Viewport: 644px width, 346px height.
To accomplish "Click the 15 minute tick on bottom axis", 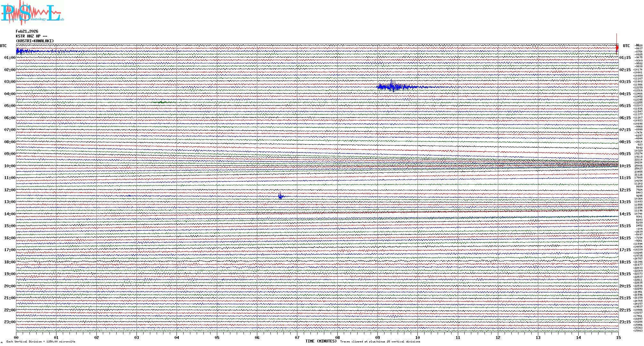I will (618, 337).
